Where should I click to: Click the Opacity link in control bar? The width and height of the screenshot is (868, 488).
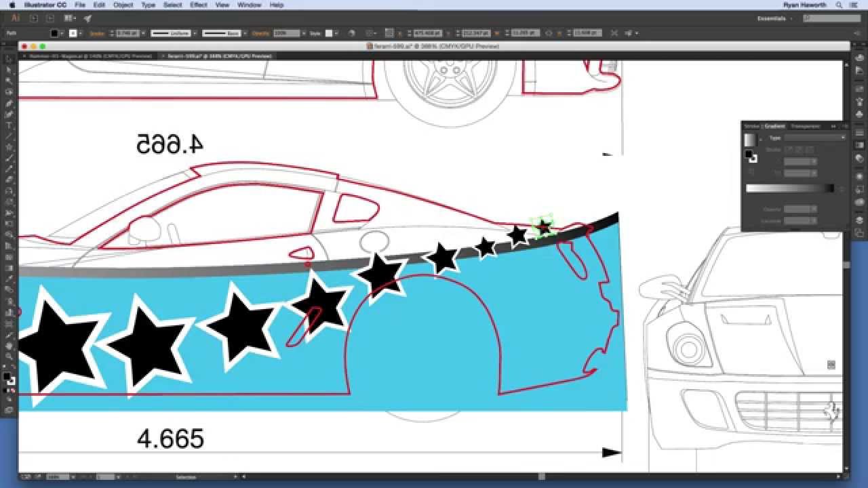point(261,33)
